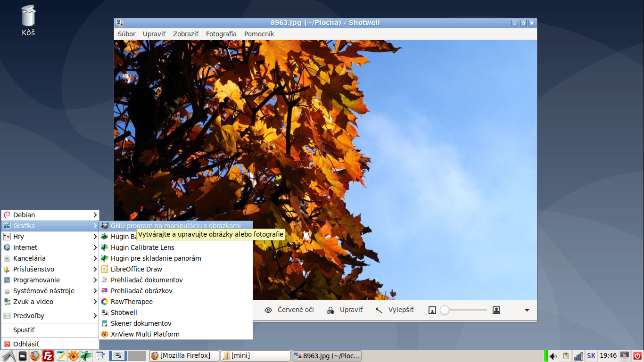Switch to the first workspace in pager
Viewport: 644px width, 362px height.
pos(118,356)
